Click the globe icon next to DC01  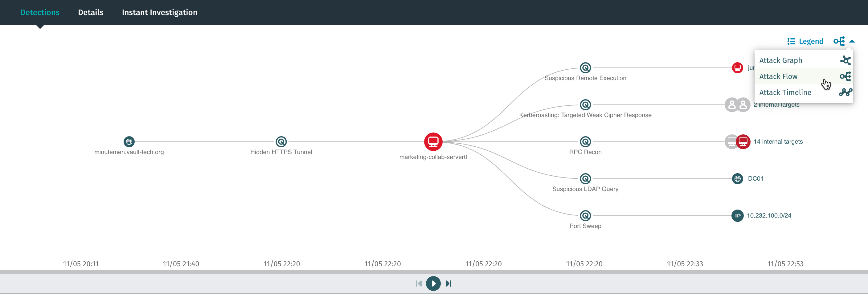tap(737, 178)
